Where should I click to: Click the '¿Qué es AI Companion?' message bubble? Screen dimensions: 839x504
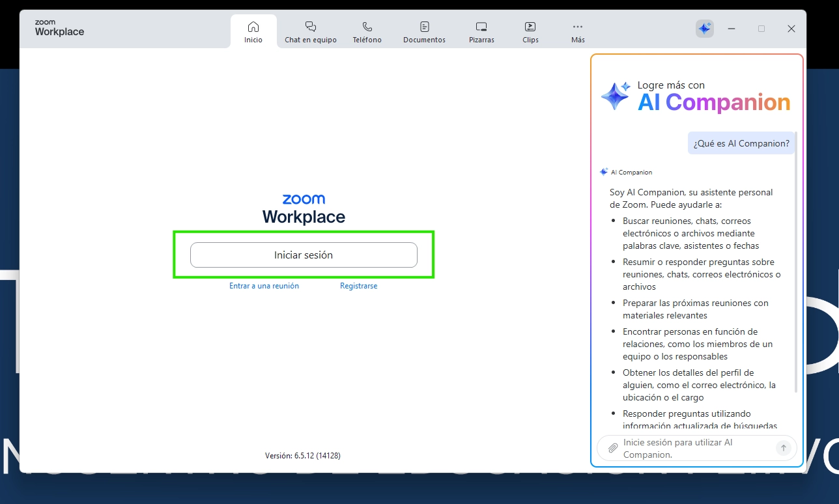(741, 143)
